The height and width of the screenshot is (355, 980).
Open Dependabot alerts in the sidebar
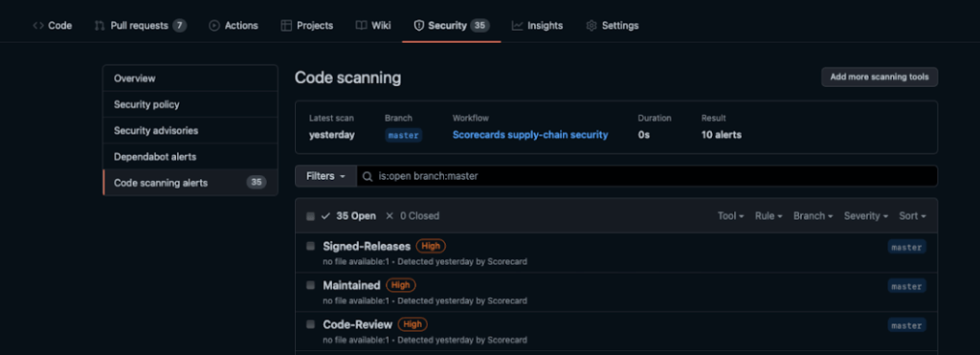coord(190,156)
